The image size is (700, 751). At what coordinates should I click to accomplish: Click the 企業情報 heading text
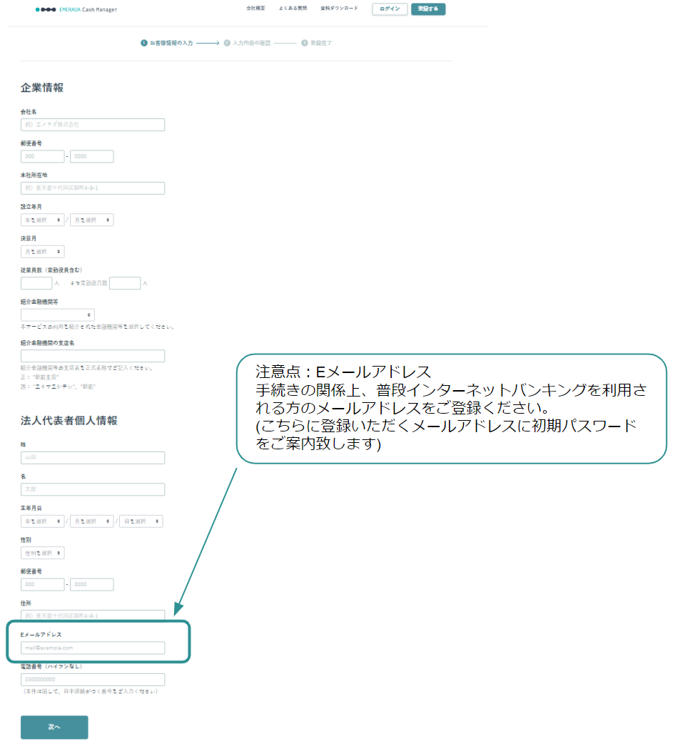click(42, 88)
